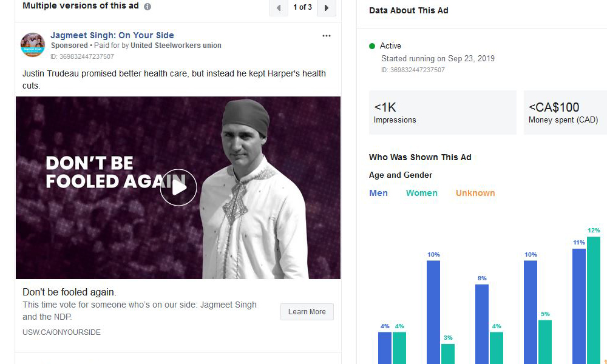Click the Learn More button

click(x=307, y=312)
